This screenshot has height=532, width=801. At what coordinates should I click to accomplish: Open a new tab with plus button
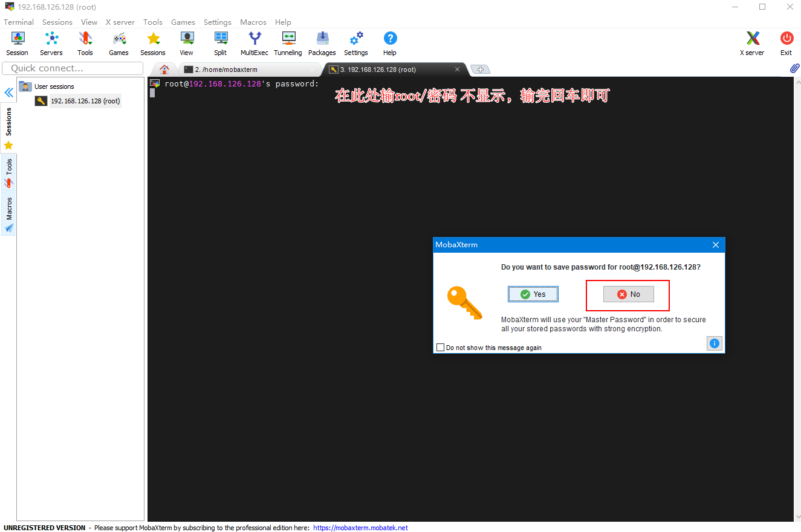tap(480, 70)
